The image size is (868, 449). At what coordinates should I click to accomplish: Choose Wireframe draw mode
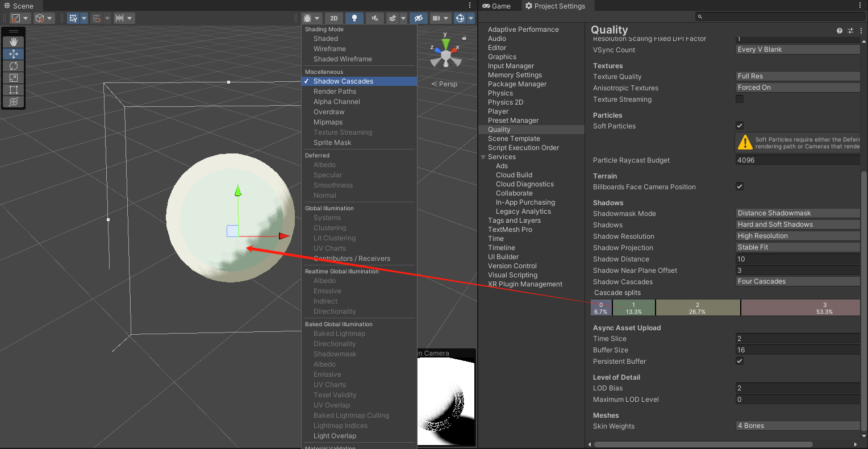359,49
